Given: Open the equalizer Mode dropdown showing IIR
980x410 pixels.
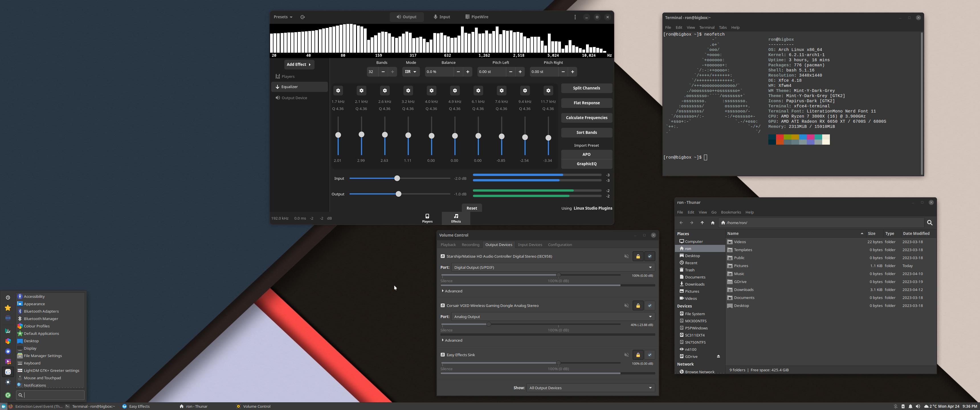Looking at the screenshot, I should click(x=411, y=71).
